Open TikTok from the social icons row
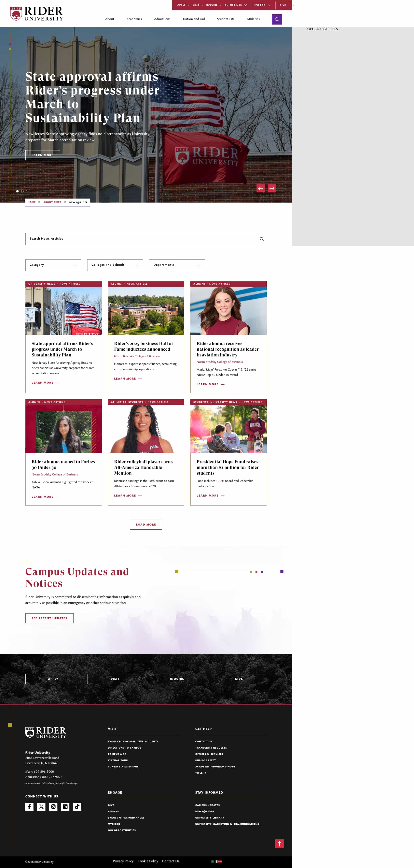 pos(77,807)
